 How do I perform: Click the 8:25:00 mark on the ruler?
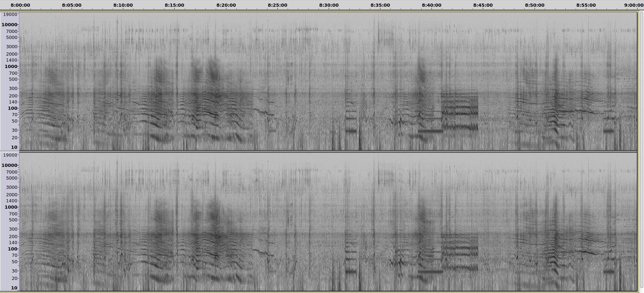click(277, 5)
